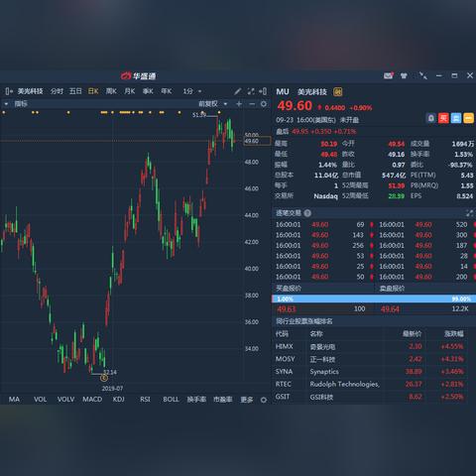Click the 卖盘报价 ask quote header

[x=392, y=289]
